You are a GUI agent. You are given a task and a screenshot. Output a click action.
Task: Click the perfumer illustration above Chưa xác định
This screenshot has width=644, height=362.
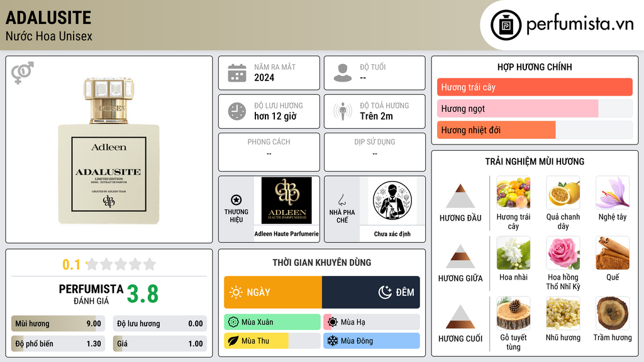(x=392, y=200)
